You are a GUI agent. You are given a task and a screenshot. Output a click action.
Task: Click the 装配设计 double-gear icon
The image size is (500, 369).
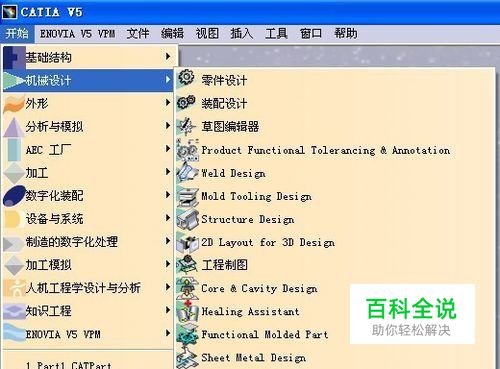click(x=186, y=102)
